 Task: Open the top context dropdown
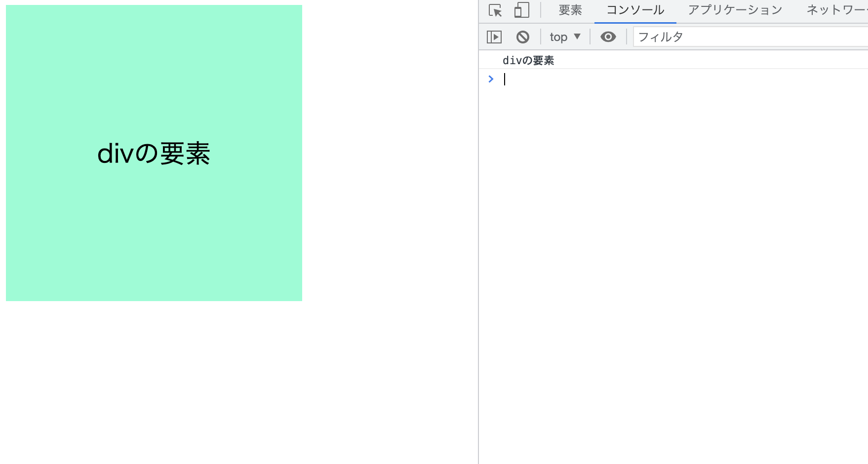tap(565, 37)
